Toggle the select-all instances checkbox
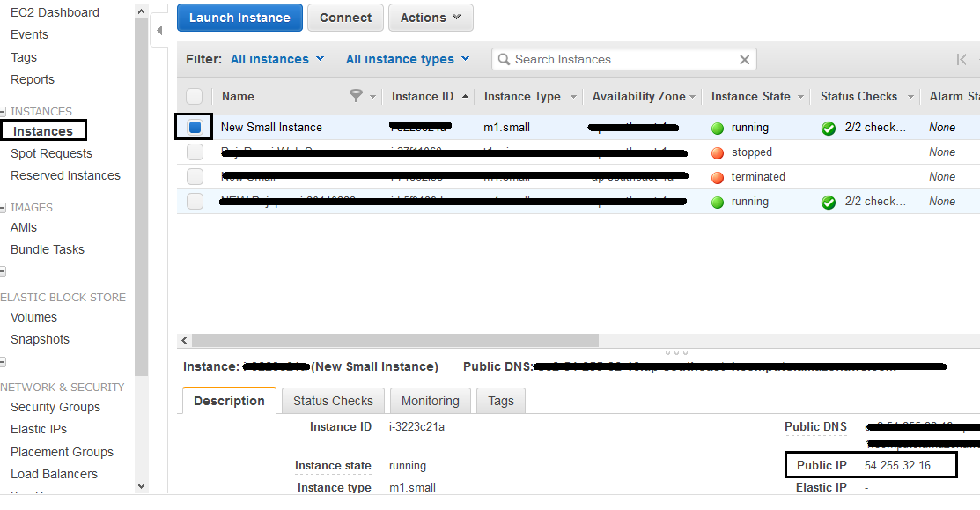The width and height of the screenshot is (980, 510). [x=193, y=95]
